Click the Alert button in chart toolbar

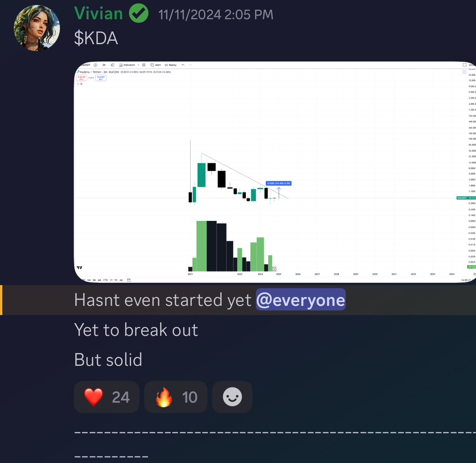[156, 65]
